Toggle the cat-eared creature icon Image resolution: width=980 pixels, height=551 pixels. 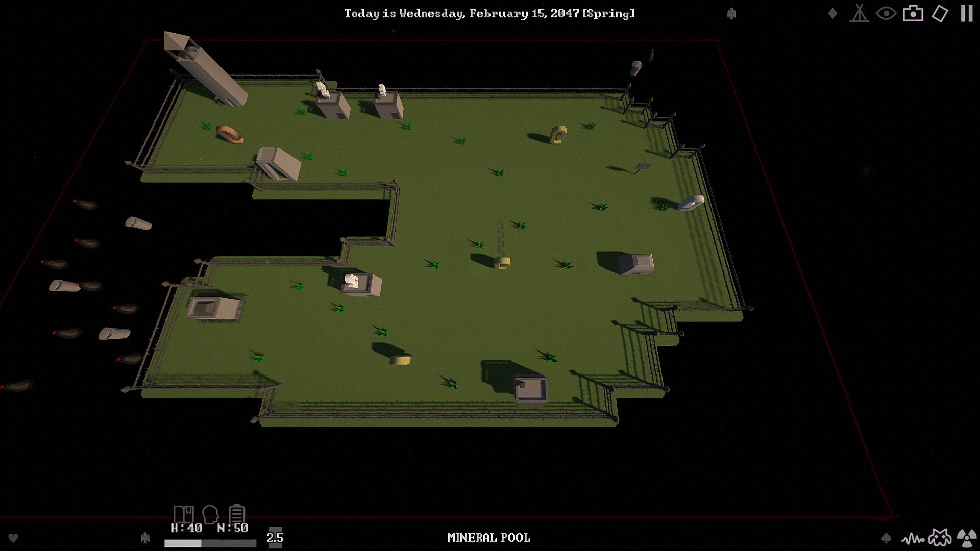point(940,538)
